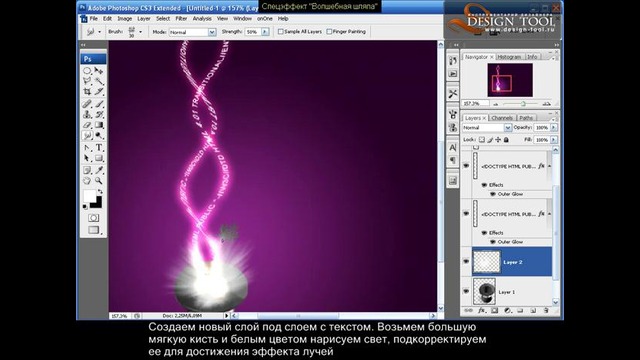Select the Elliptical Marquee tool
Image resolution: width=640 pixels, height=360 pixels.
point(87,71)
